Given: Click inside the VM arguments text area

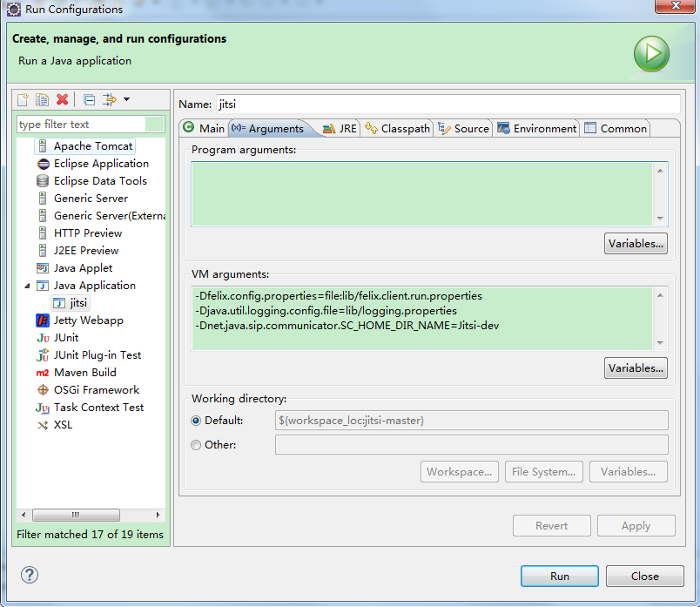Looking at the screenshot, I should [x=422, y=319].
